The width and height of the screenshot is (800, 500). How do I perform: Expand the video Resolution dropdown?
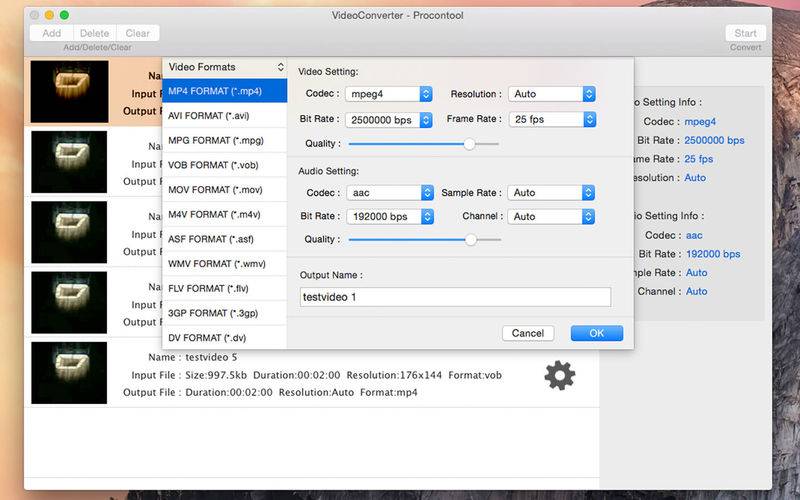coord(553,94)
